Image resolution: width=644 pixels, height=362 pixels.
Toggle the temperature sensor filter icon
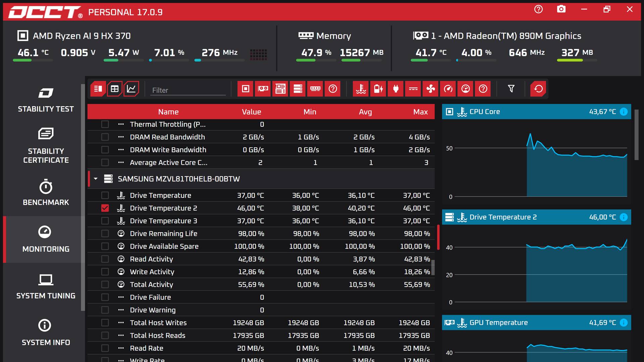[361, 89]
